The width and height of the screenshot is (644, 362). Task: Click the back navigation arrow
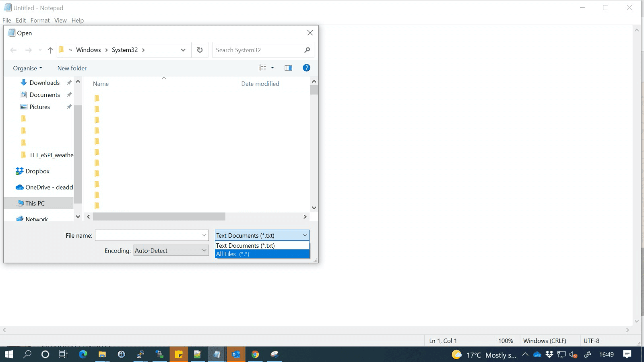pyautogui.click(x=13, y=49)
